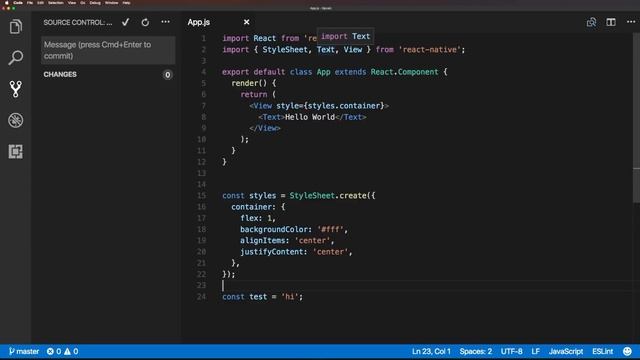Close the App.js editor tab
This screenshot has width=640, height=360.
[x=246, y=22]
